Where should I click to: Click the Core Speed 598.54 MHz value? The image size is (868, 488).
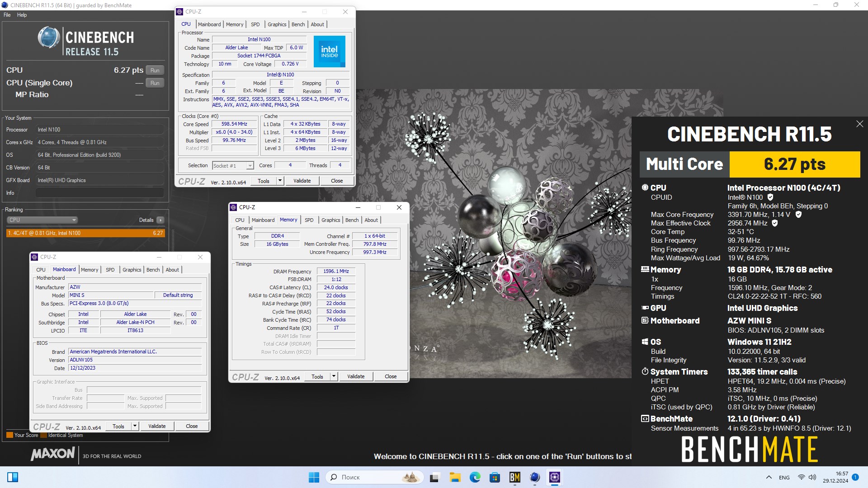point(234,124)
